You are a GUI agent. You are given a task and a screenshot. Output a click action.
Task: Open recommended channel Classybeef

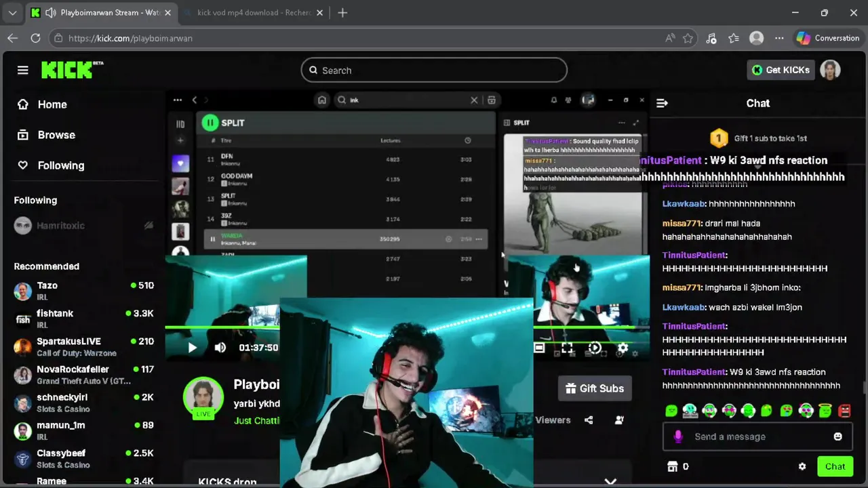coord(83,458)
